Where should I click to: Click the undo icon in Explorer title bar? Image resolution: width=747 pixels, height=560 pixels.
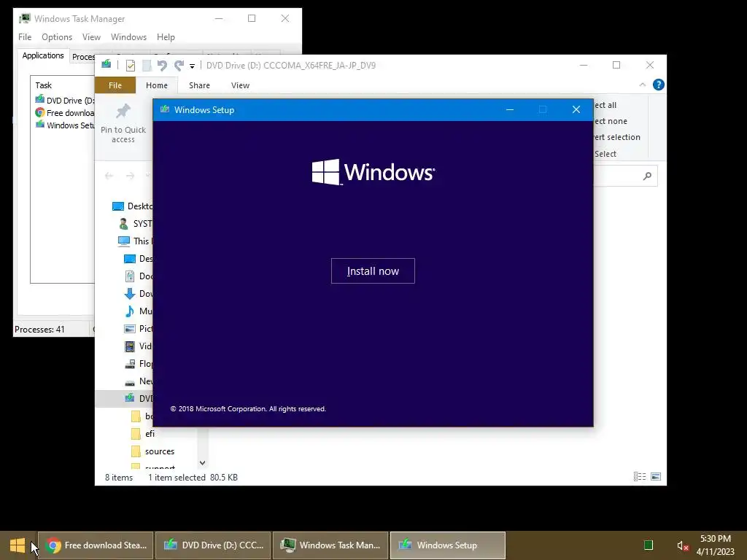[x=162, y=65]
